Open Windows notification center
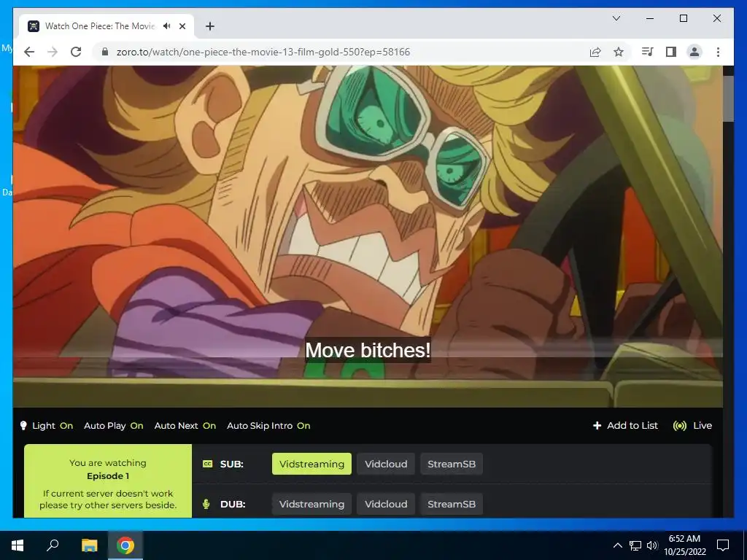747x560 pixels. point(723,545)
